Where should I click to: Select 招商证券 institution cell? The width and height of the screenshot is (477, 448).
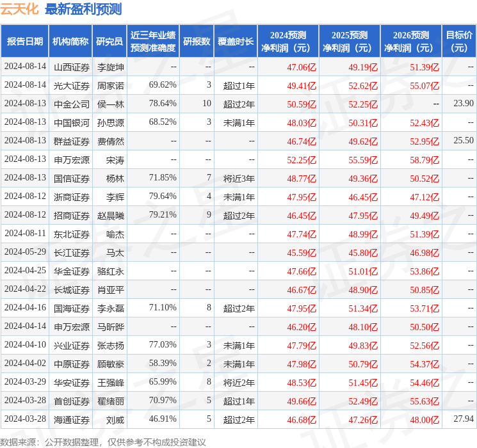click(x=72, y=216)
